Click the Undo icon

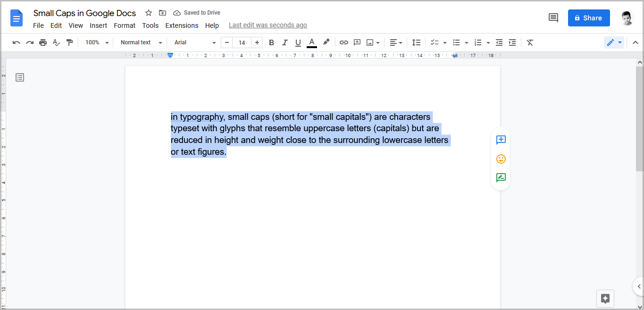click(x=16, y=42)
